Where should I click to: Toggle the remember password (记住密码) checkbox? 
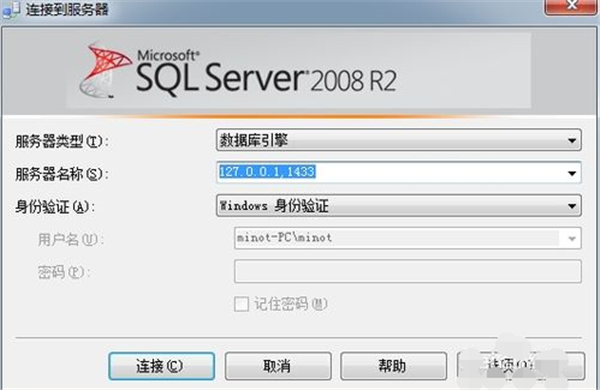241,304
